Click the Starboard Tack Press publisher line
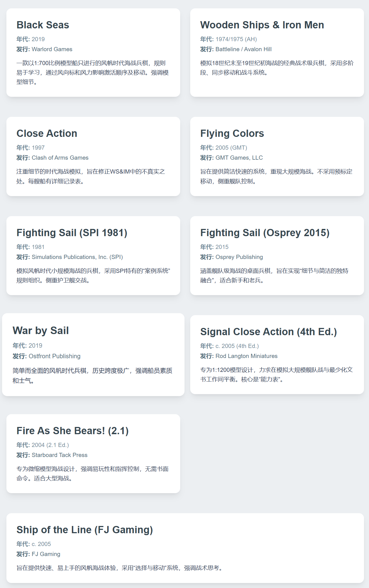 coord(52,455)
